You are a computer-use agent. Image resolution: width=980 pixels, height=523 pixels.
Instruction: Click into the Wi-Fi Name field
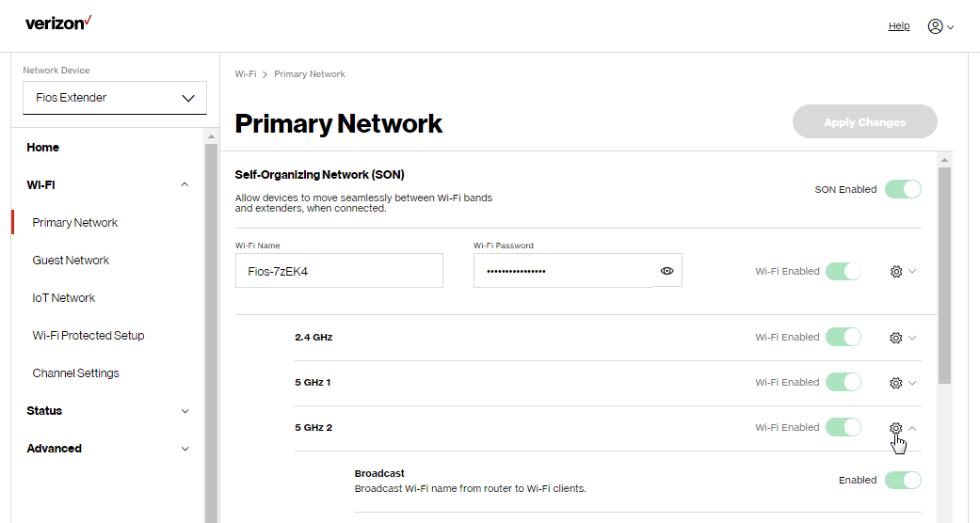click(x=339, y=271)
